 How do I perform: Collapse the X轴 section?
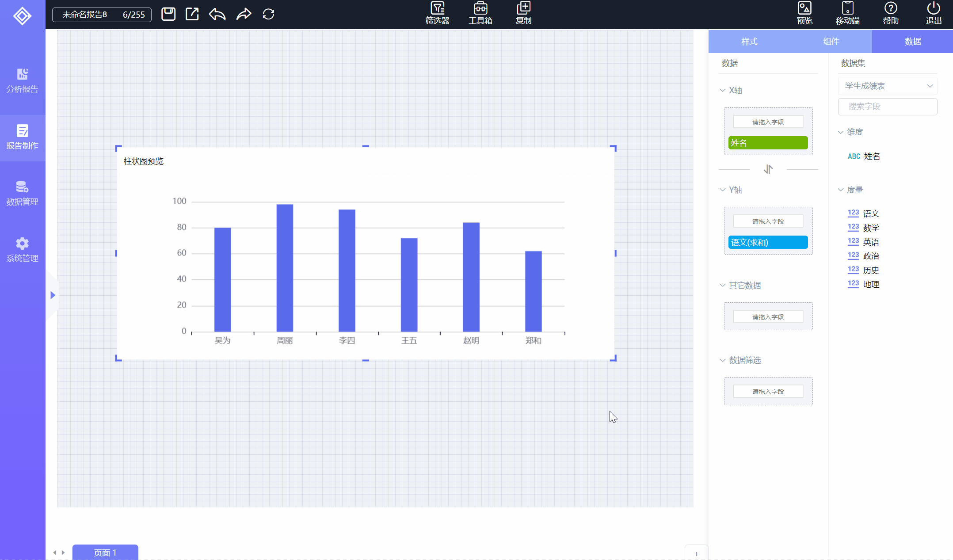click(x=723, y=90)
